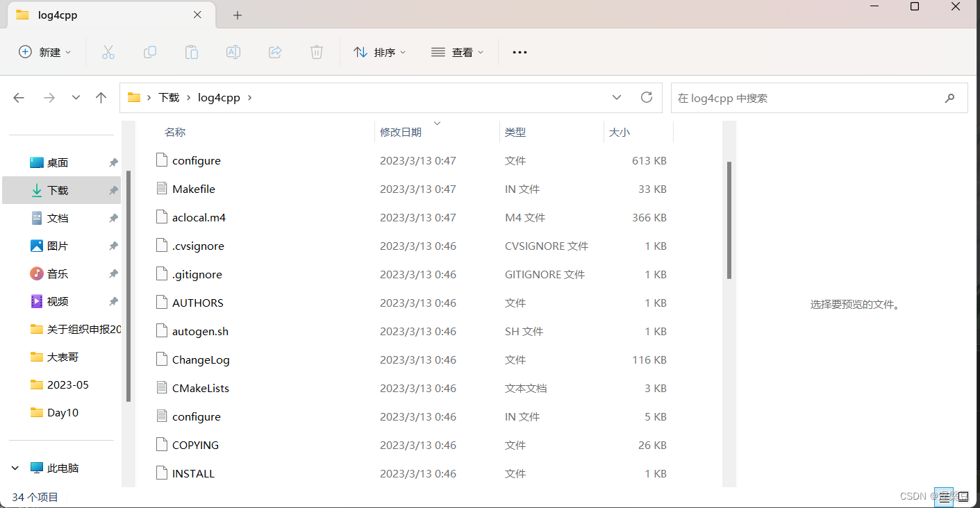The height and width of the screenshot is (508, 980).
Task: Click the CMakeLists document icon
Action: click(x=162, y=388)
